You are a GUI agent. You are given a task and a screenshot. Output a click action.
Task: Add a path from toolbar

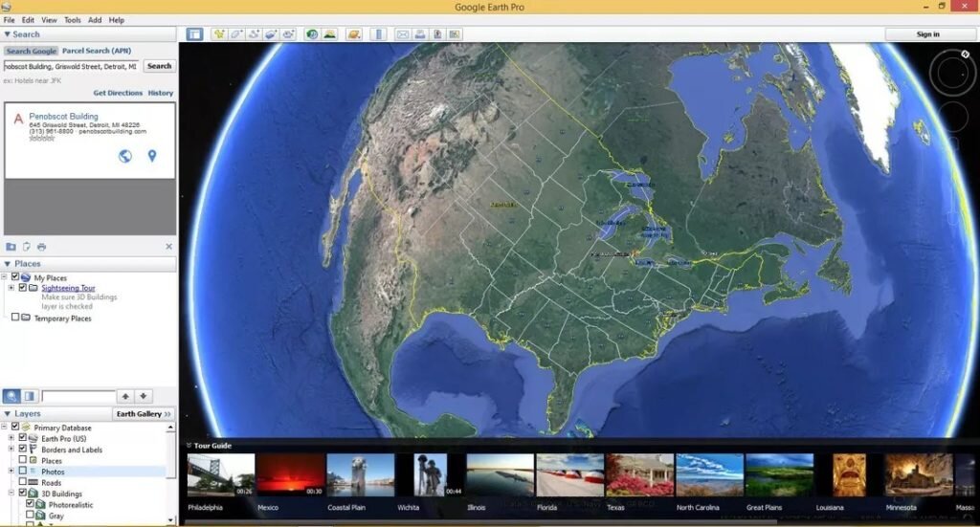(x=254, y=34)
